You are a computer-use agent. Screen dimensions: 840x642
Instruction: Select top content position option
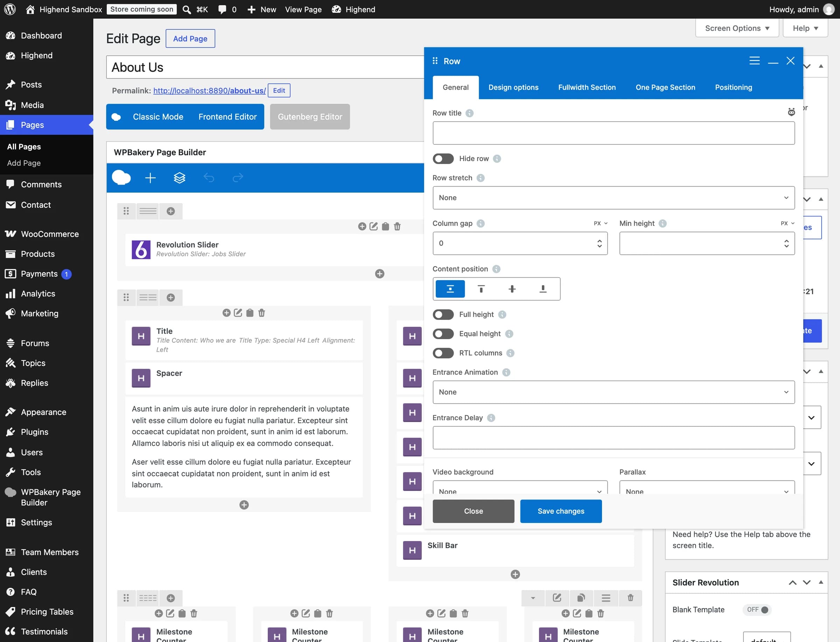[481, 289]
